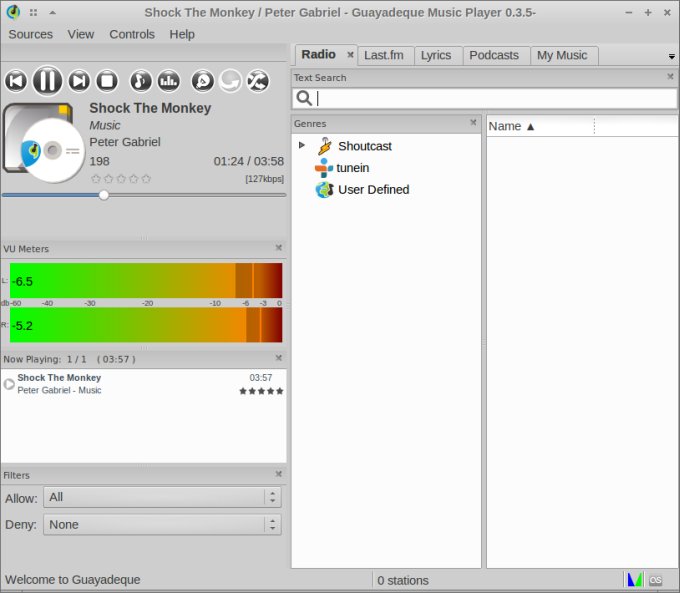Image resolution: width=680 pixels, height=593 pixels.
Task: Stop playback
Action: (107, 81)
